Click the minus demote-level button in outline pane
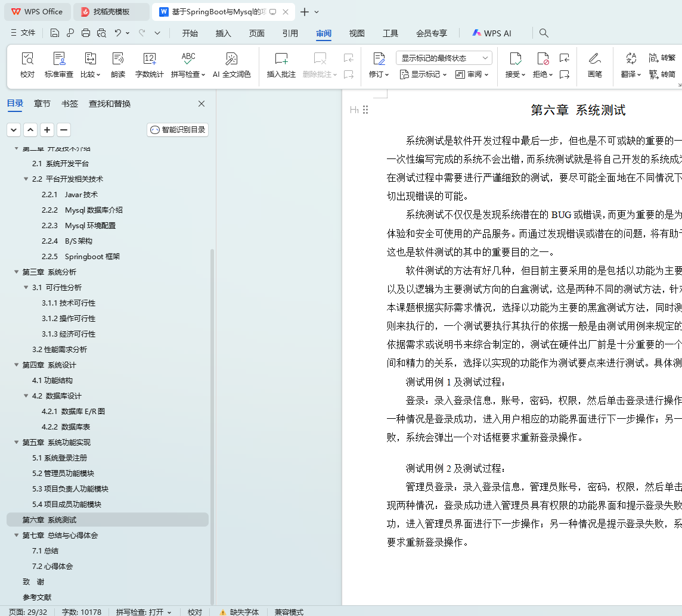The height and width of the screenshot is (616, 682). point(64,129)
